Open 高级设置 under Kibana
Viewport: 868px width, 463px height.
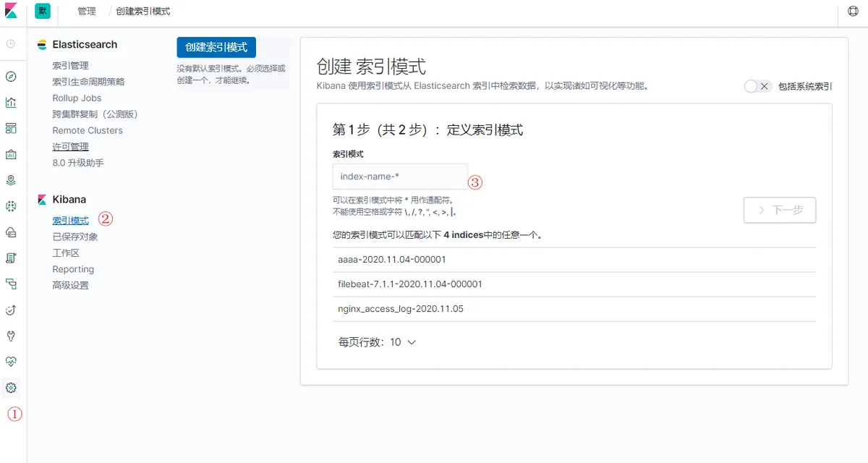pyautogui.click(x=71, y=285)
